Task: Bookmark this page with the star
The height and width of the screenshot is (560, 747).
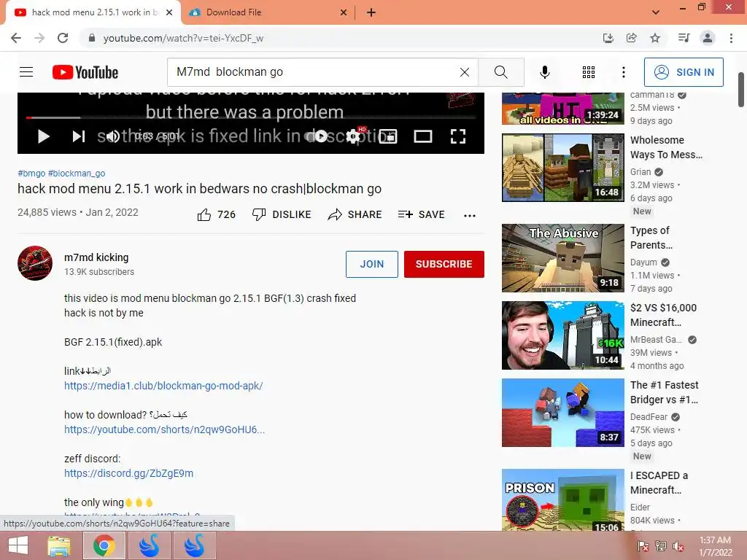Action: (x=655, y=38)
